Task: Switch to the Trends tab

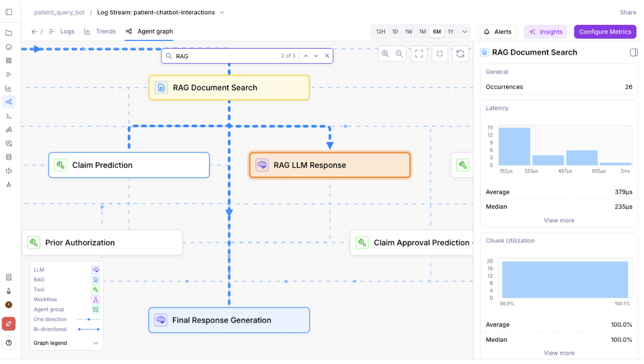Action: (x=100, y=32)
